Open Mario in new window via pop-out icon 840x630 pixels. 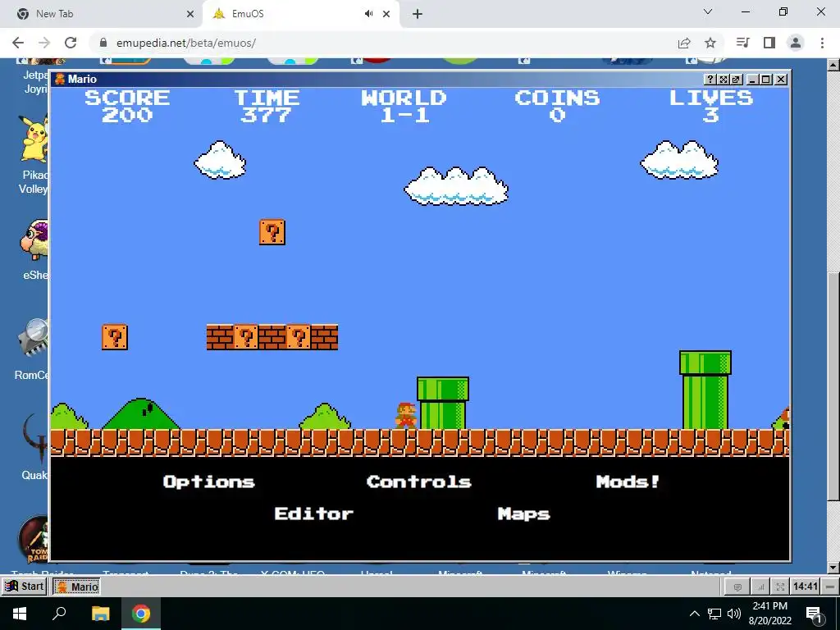click(x=736, y=80)
